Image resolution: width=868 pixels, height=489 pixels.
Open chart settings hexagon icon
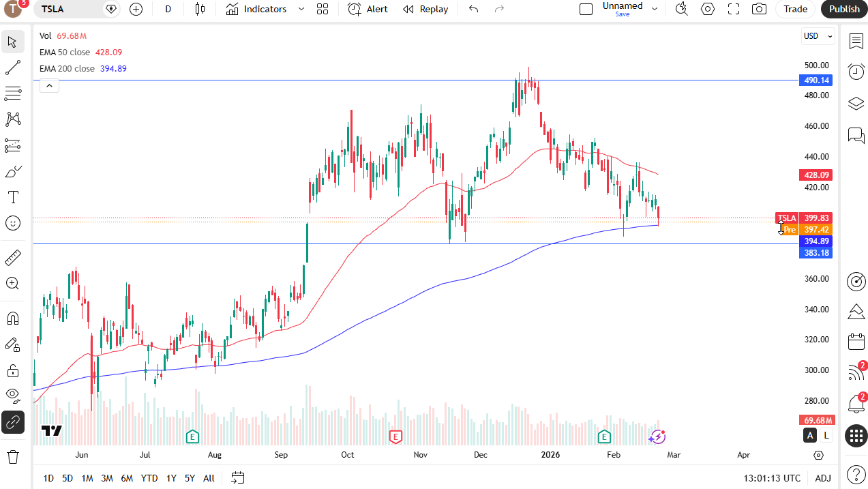click(x=708, y=9)
